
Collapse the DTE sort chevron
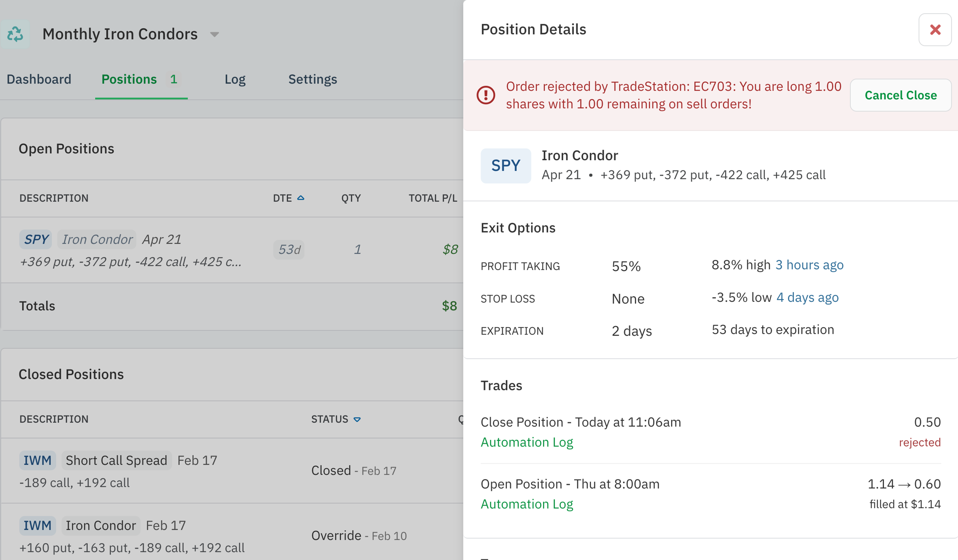click(x=301, y=197)
